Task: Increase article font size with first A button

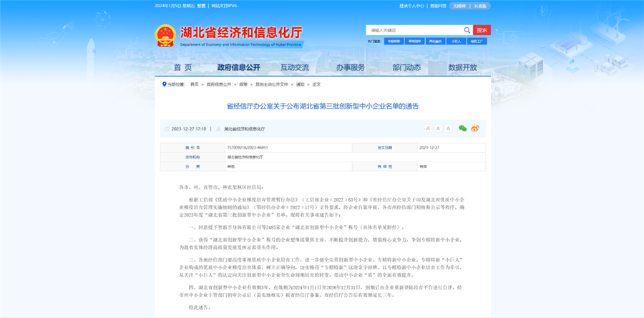Action: point(428,129)
